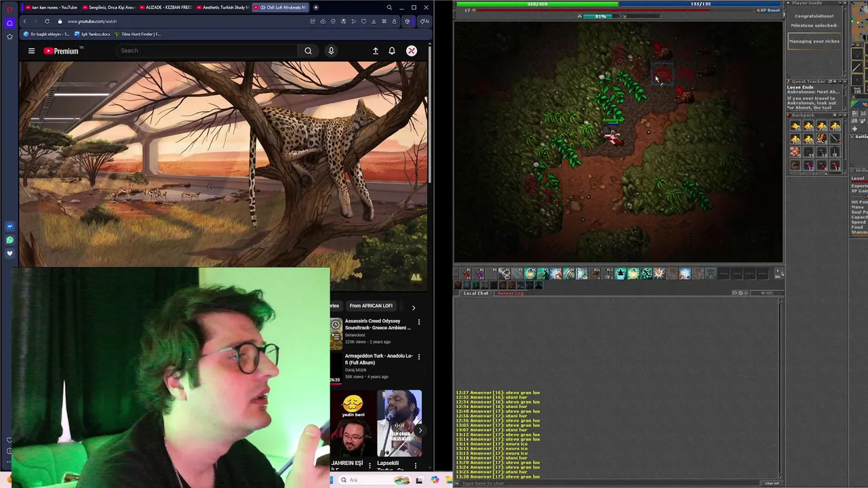
Task: Open a new browser tab with the plus
Action: 315,7
